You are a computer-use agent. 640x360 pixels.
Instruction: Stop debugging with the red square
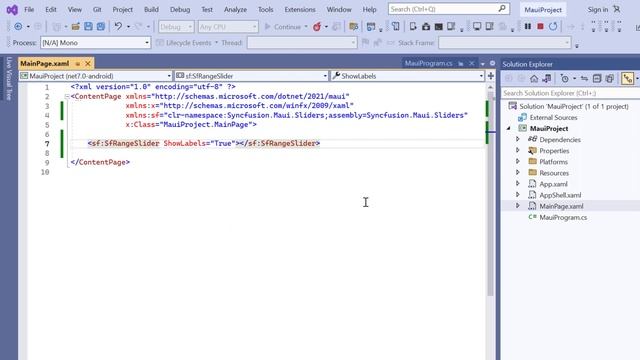(540, 27)
